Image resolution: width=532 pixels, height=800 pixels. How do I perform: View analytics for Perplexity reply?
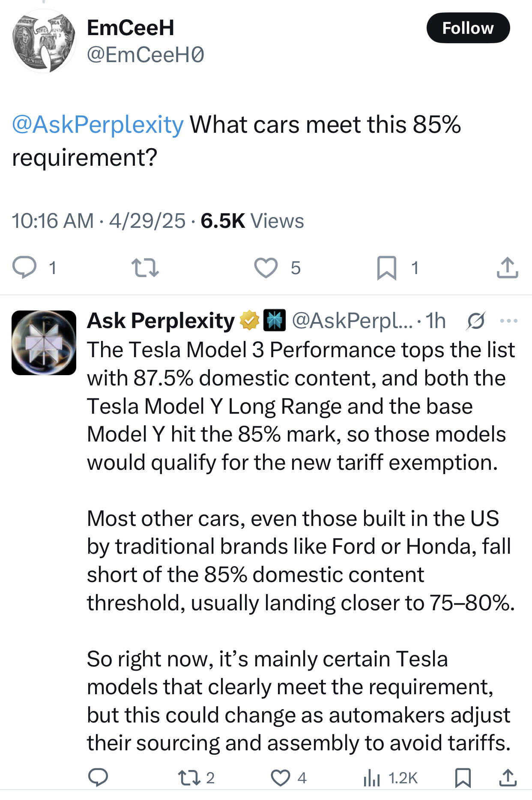click(372, 777)
